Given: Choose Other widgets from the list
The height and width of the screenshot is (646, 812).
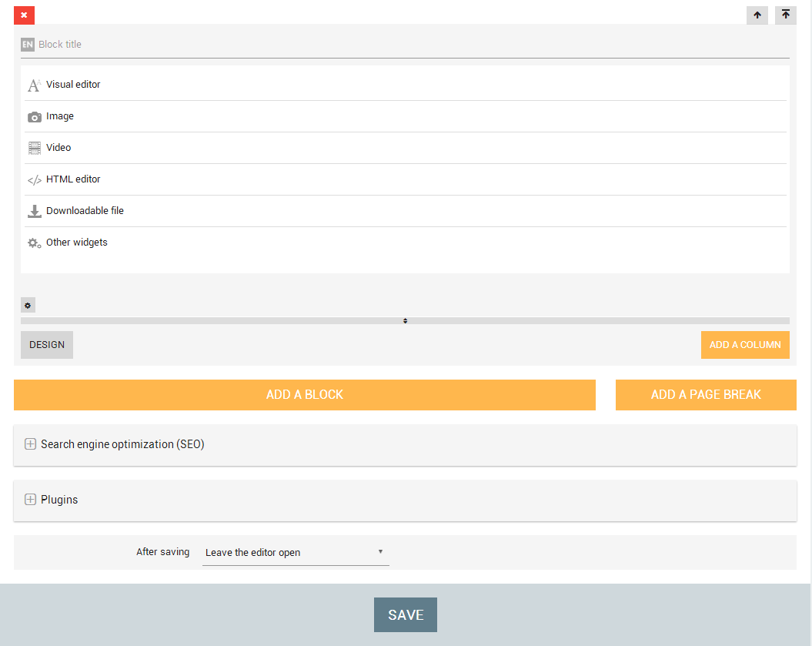Looking at the screenshot, I should click(x=76, y=243).
